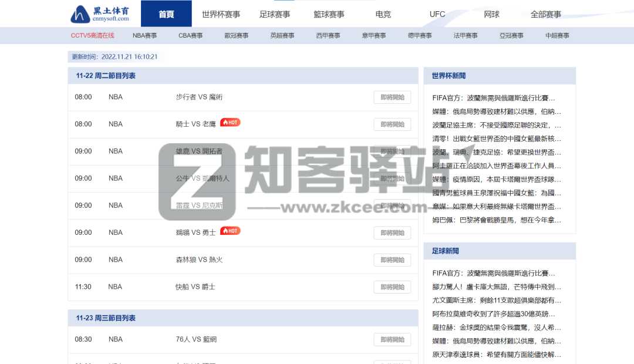Open the 世界杯赛事 menu item
The image size is (634, 364).
point(221,14)
